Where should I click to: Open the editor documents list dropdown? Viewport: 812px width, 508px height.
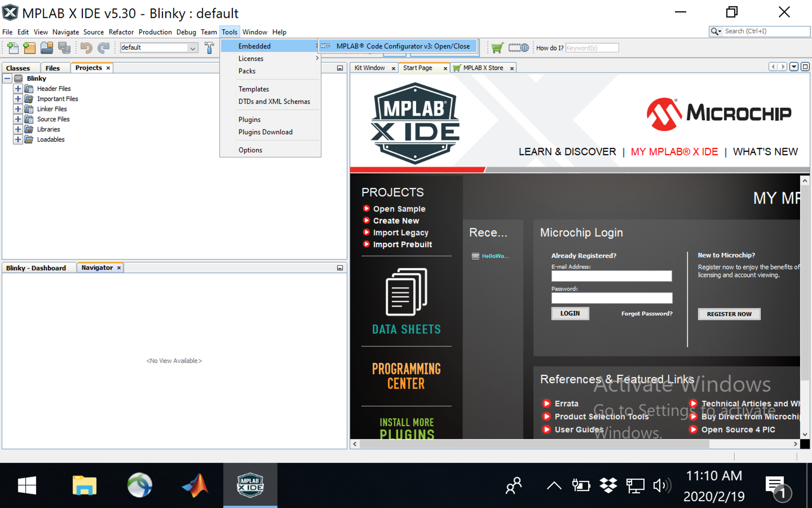tap(794, 67)
